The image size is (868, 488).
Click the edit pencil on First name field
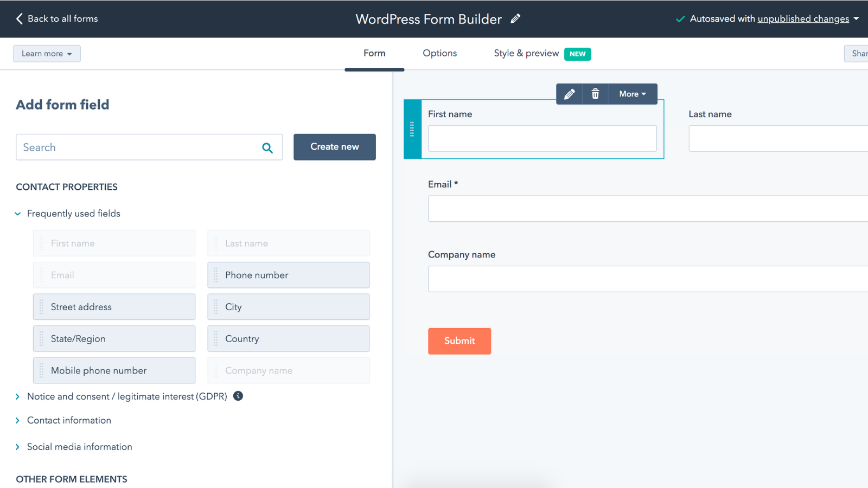point(569,94)
